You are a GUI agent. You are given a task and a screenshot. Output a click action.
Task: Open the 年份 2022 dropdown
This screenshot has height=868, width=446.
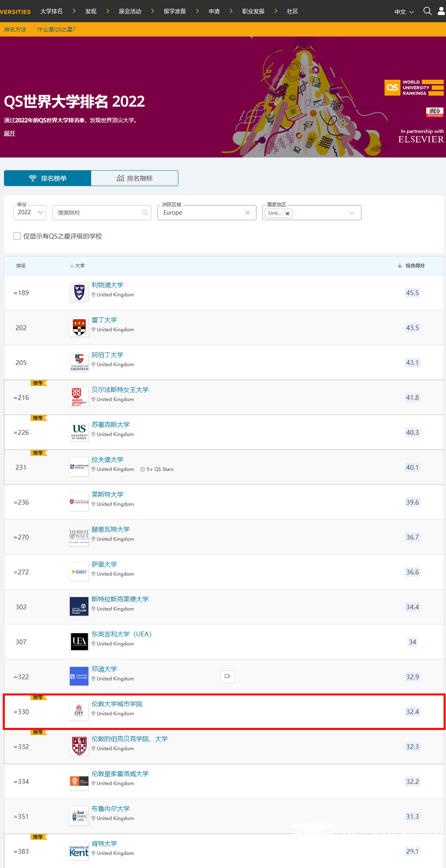30,213
